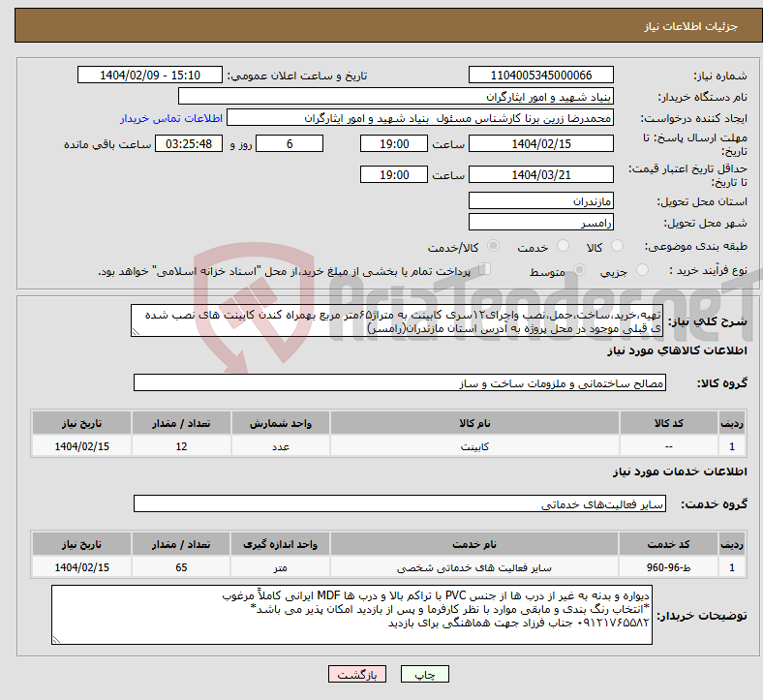
Task: Click the request creator field محمدرضا زرین برنا
Action: pos(420,118)
